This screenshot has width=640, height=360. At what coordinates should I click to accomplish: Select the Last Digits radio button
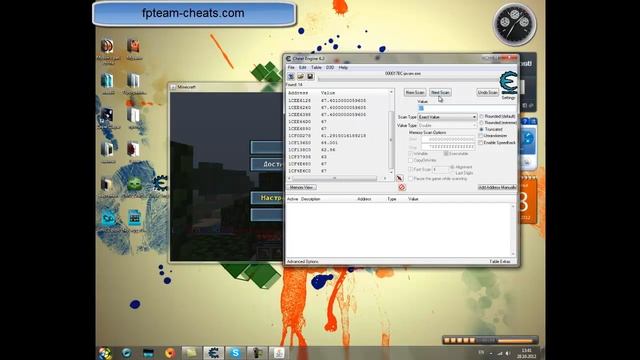point(452,173)
